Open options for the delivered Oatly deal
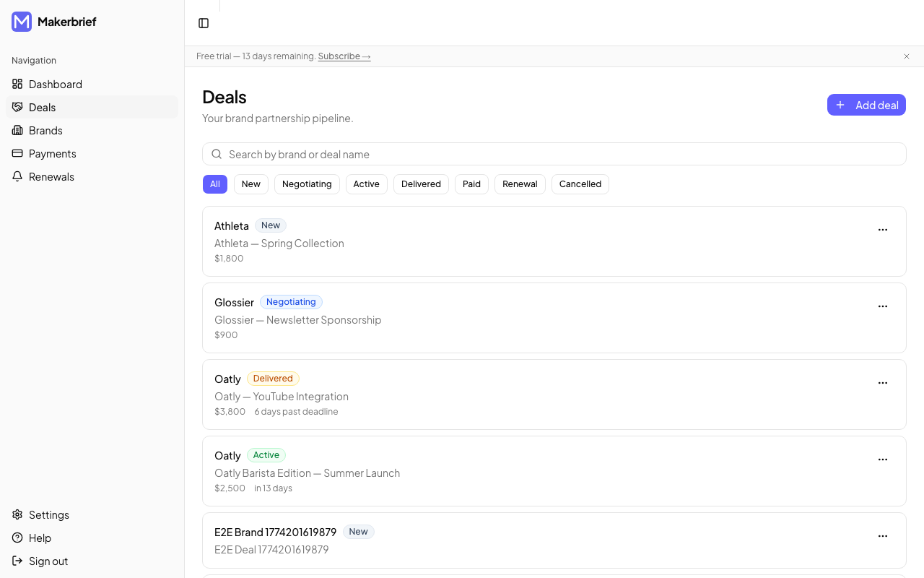The image size is (924, 578). tap(883, 383)
